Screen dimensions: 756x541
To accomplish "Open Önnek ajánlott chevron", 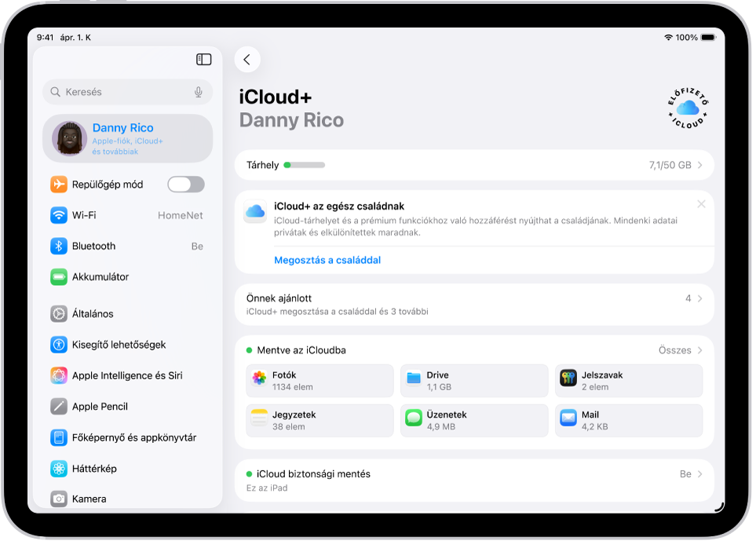I will (x=700, y=298).
